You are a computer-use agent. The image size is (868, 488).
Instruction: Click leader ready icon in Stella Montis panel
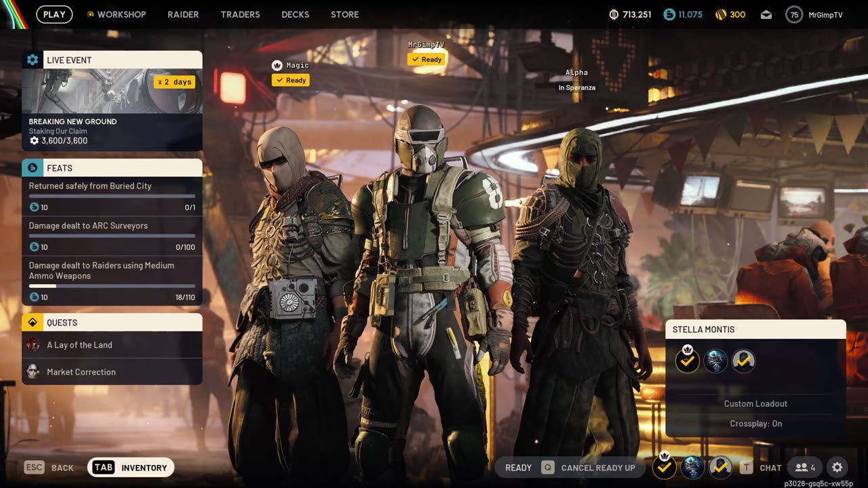coord(687,361)
